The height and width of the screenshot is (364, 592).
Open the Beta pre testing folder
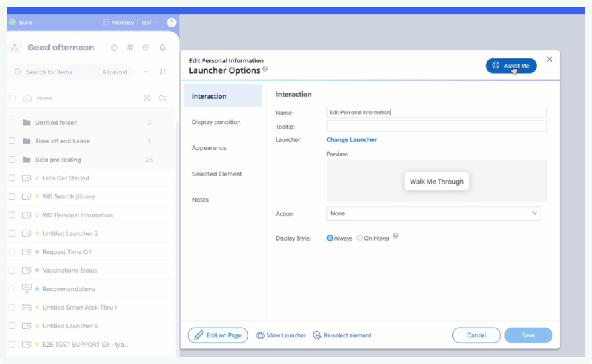(58, 160)
